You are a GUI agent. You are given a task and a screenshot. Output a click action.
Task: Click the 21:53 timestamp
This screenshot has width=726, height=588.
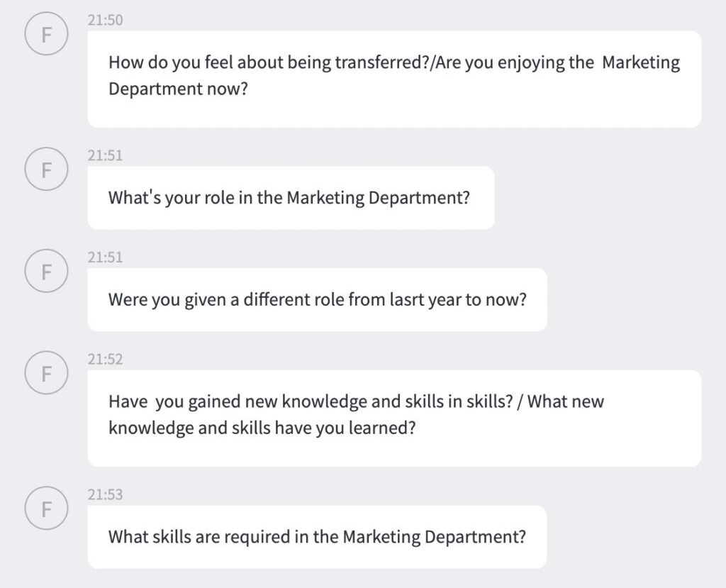tap(106, 495)
